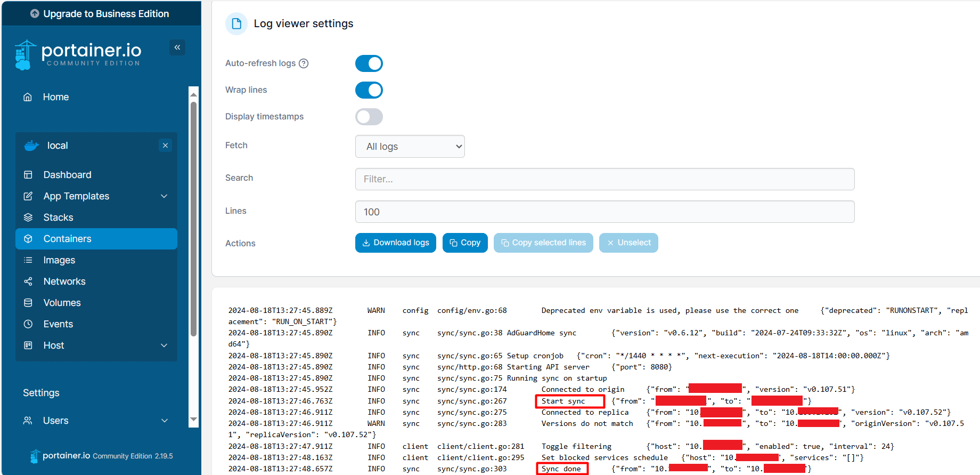
Task: Click the Host server icon
Action: tap(28, 345)
